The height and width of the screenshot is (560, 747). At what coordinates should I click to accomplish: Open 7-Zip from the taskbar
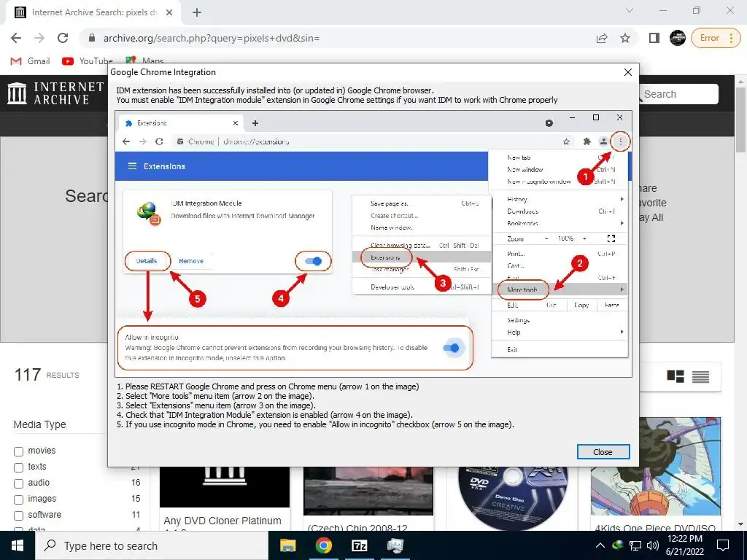tap(359, 545)
